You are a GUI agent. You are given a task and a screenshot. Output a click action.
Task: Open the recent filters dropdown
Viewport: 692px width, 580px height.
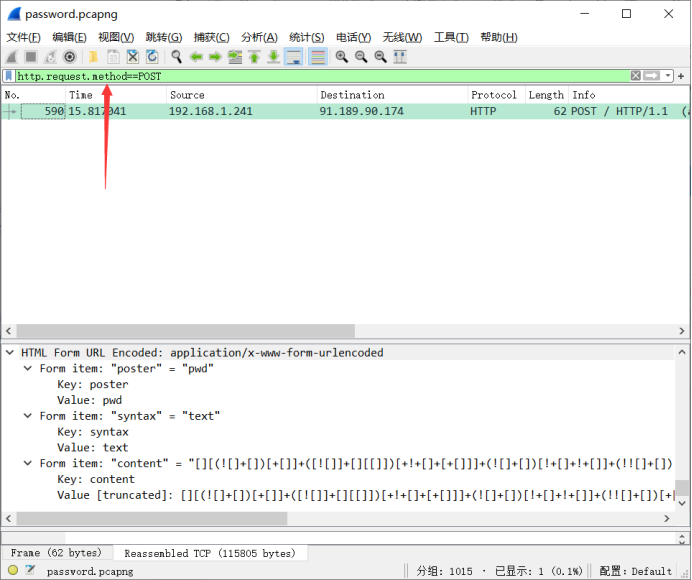click(668, 76)
